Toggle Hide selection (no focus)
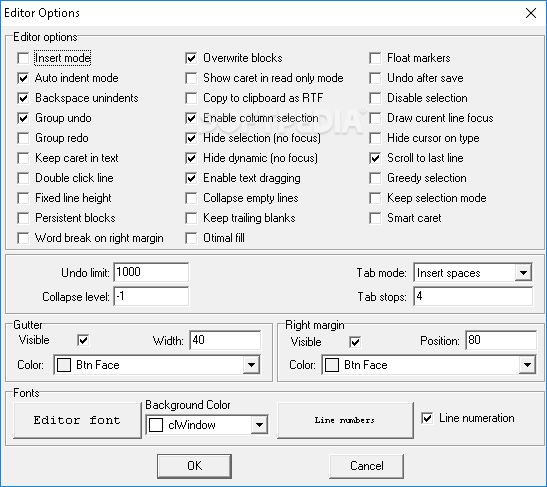 tap(191, 138)
